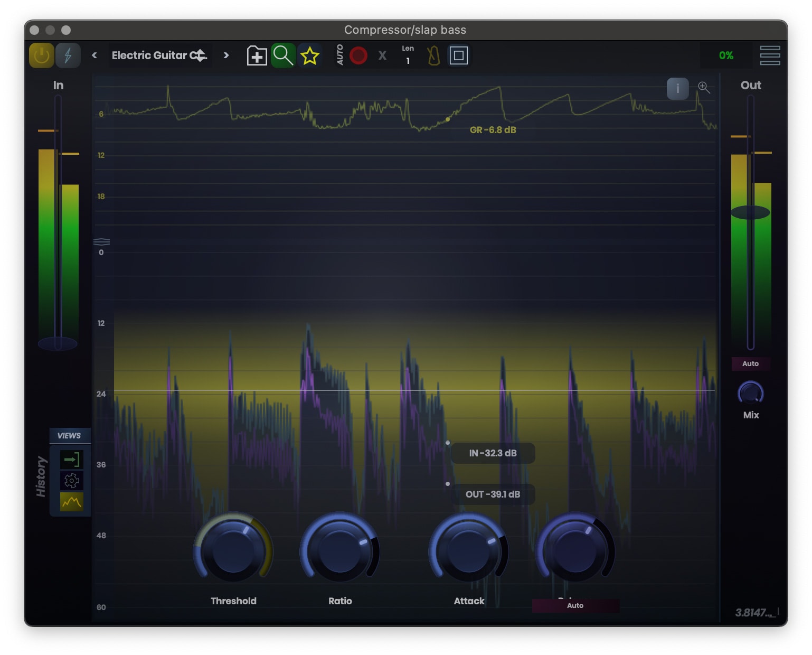
Task: Click the next-preset right arrow
Action: pyautogui.click(x=226, y=55)
